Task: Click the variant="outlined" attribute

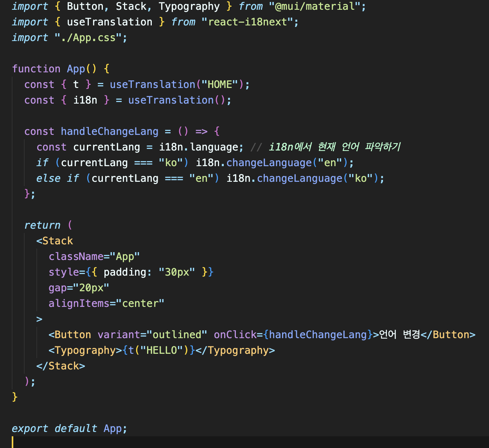Action: pos(152,335)
